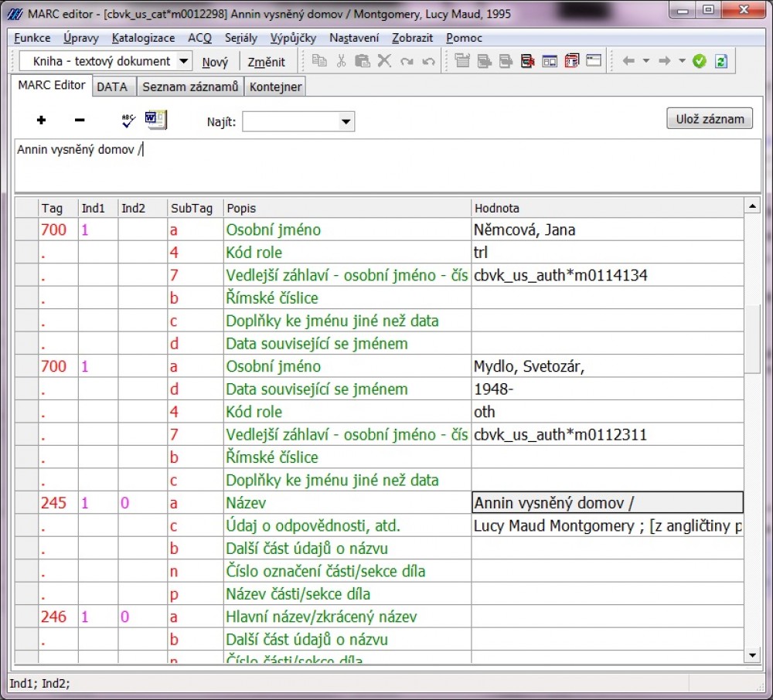773x700 pixels.
Task: Click the refresh icon in the toolbar
Action: click(721, 62)
